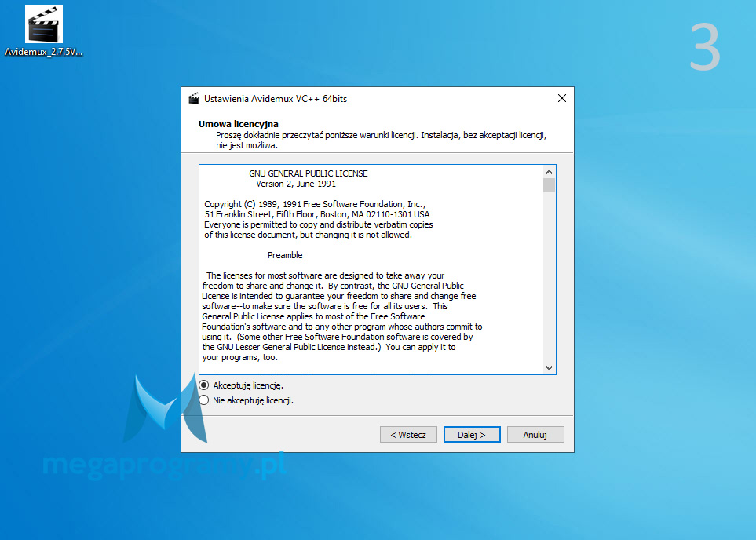Click the 'Ustawienia Avidemux VC++ 64bits' title
Image resolution: width=756 pixels, height=540 pixels.
[x=276, y=99]
